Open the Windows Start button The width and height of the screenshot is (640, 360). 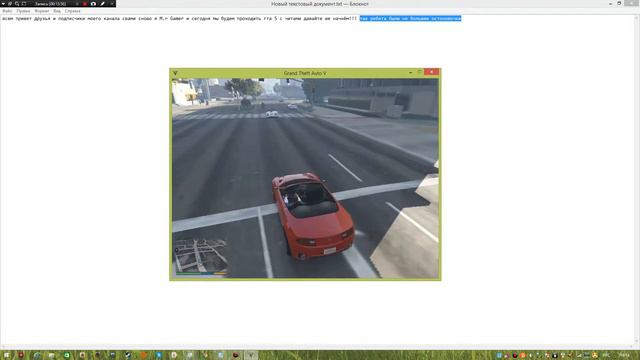coord(6,356)
